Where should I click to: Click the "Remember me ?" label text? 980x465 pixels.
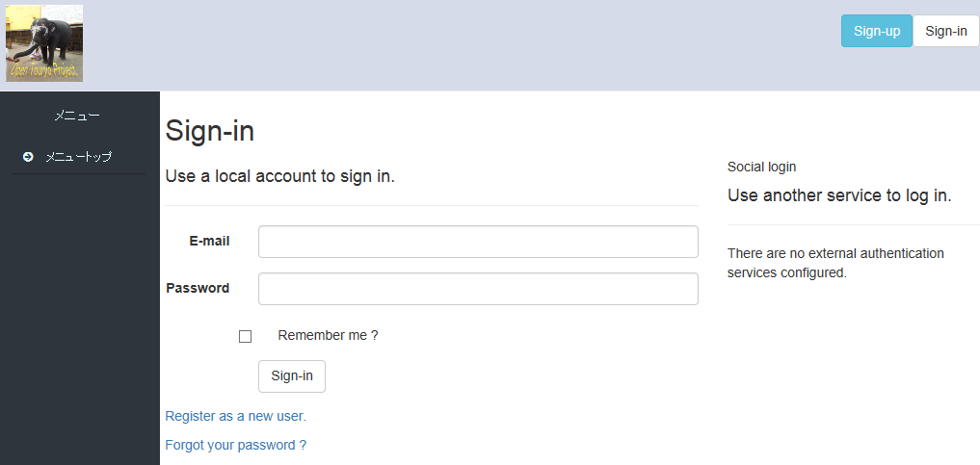(x=328, y=335)
